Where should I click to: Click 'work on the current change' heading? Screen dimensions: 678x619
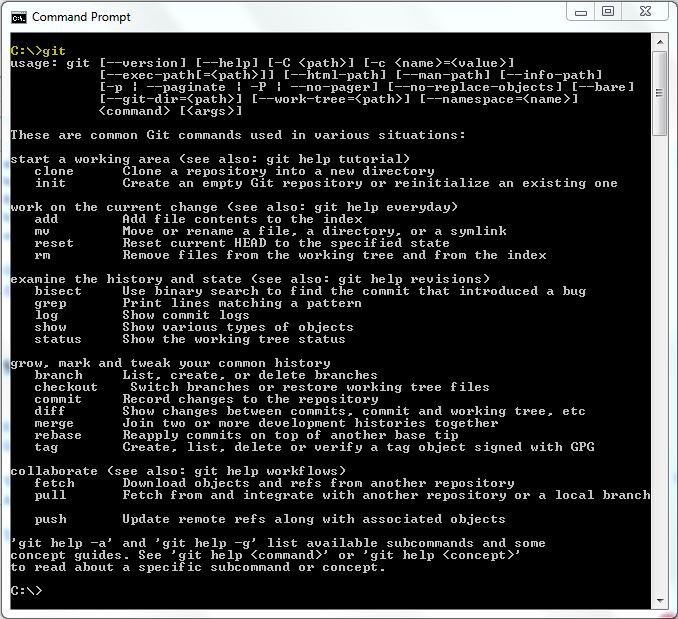[x=234, y=207]
